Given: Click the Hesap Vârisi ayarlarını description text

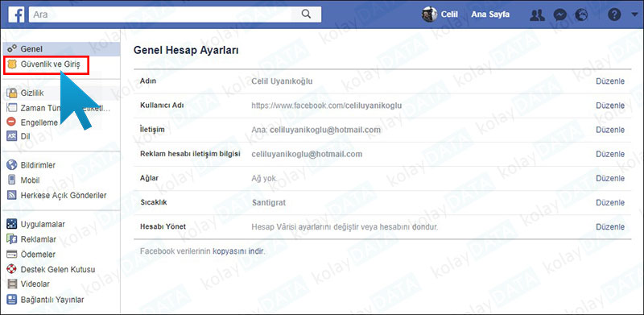Looking at the screenshot, I should point(345,226).
